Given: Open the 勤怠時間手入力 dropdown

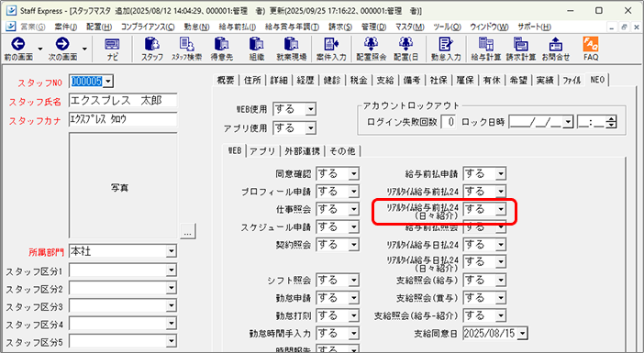Looking at the screenshot, I should click(353, 333).
